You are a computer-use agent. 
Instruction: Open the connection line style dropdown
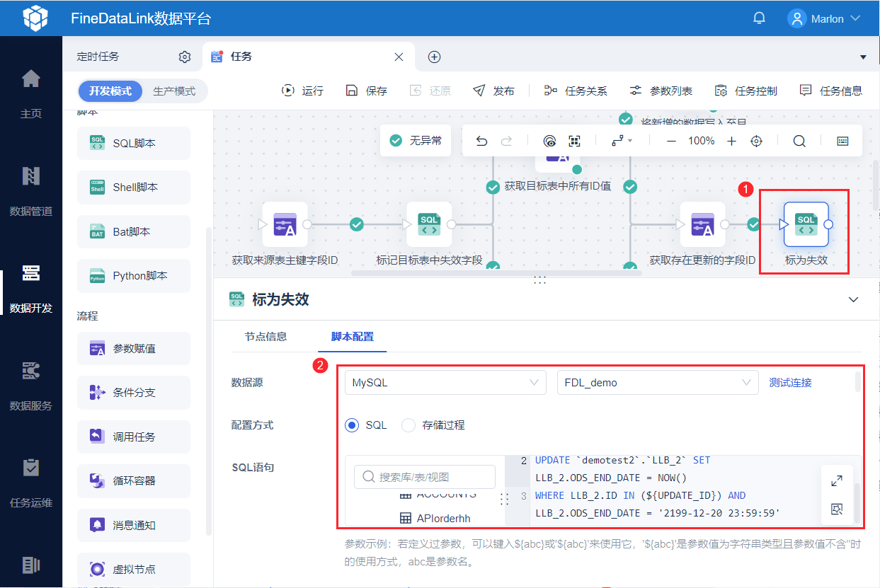(622, 141)
